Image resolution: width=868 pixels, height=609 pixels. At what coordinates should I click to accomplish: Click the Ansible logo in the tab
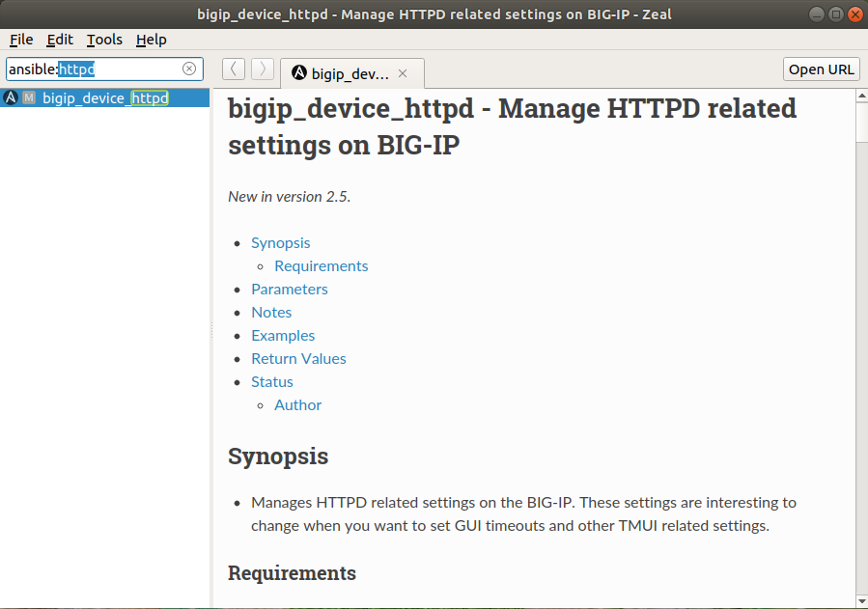coord(299,73)
